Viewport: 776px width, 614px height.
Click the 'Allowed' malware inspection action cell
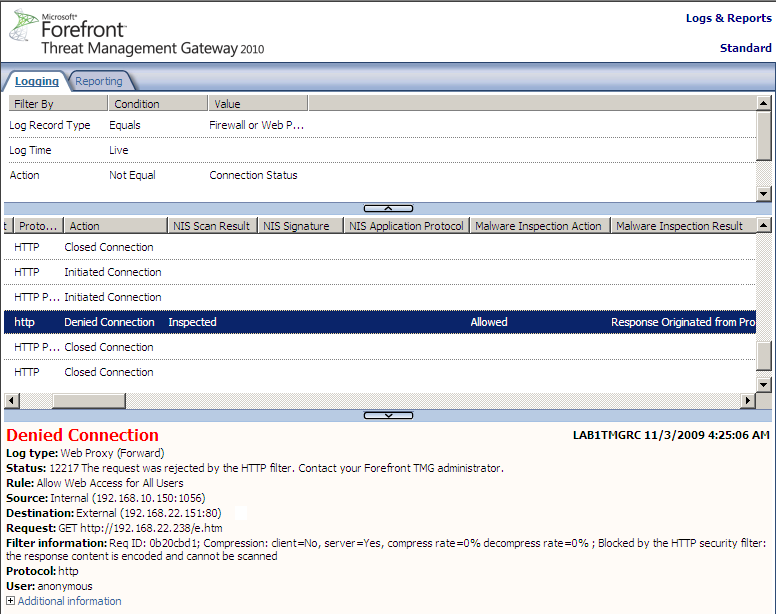click(489, 322)
